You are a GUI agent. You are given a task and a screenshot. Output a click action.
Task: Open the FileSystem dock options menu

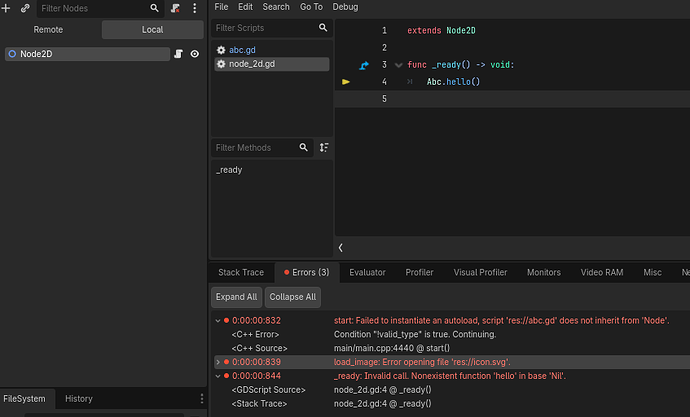click(202, 399)
